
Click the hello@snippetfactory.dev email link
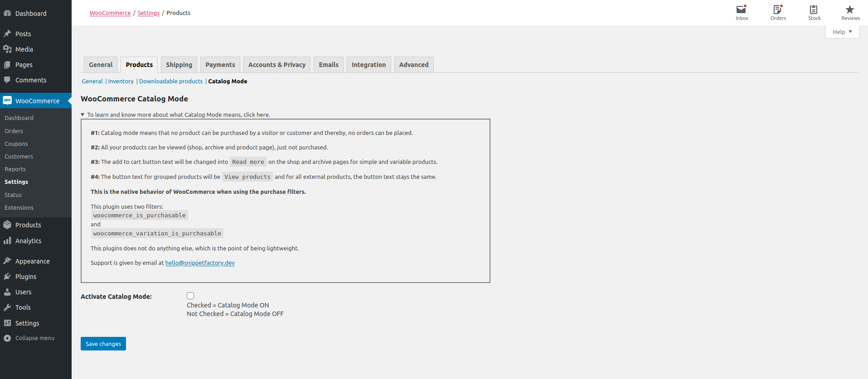coord(200,263)
